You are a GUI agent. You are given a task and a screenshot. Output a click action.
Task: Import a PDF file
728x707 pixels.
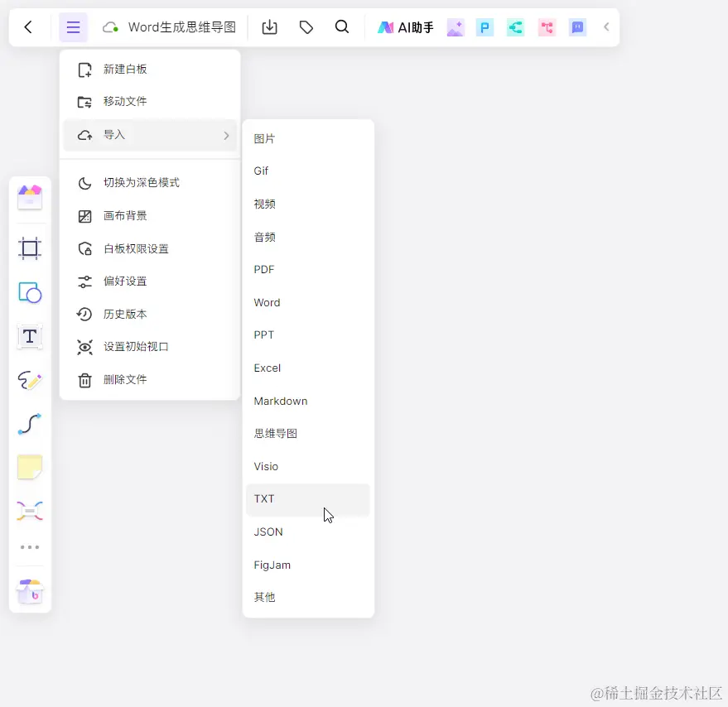(x=308, y=270)
